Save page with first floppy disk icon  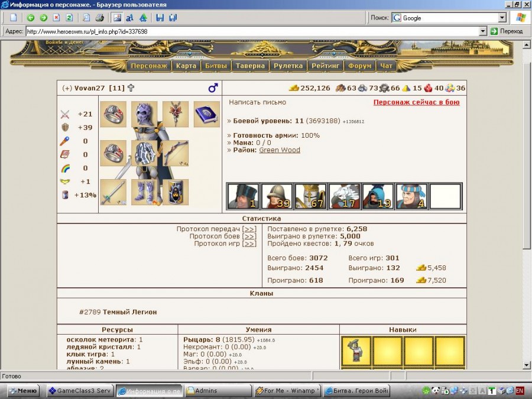[160, 18]
